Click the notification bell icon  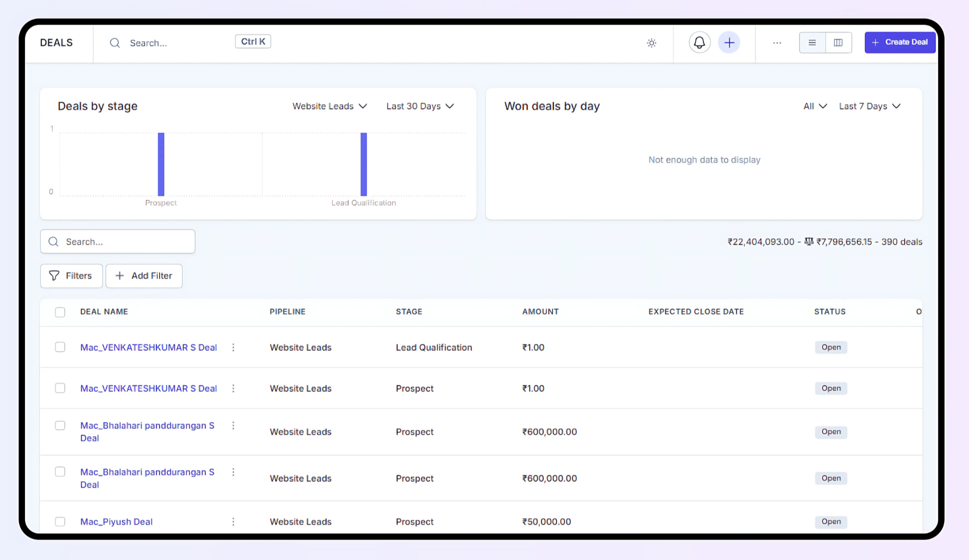click(x=699, y=43)
